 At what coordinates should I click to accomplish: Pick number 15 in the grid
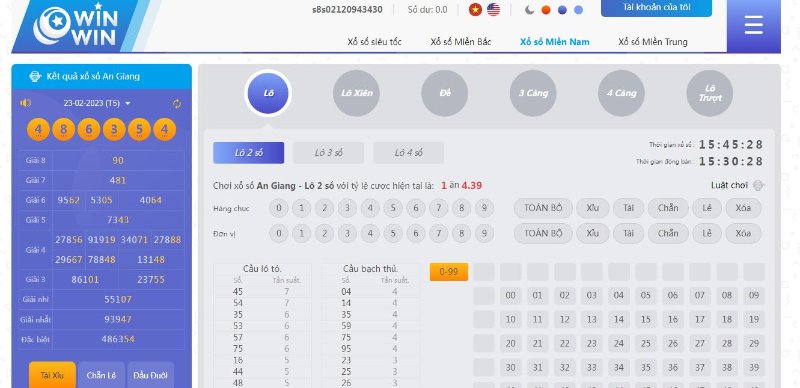click(646, 320)
